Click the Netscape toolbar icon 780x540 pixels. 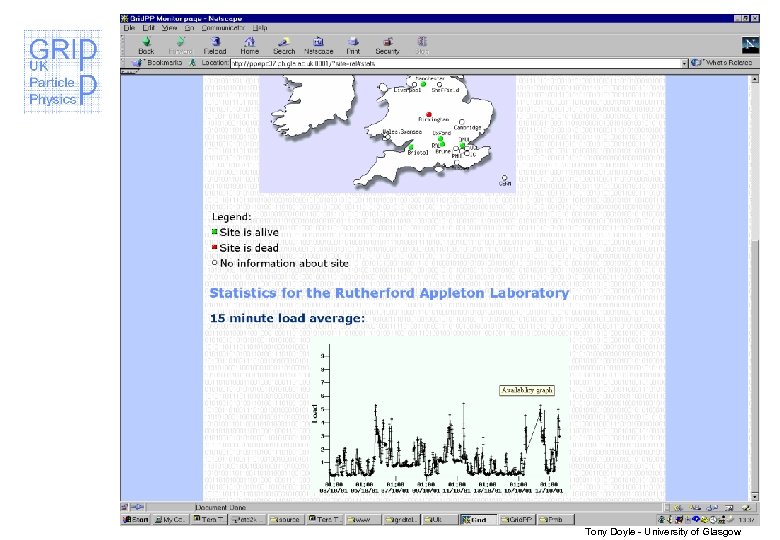pos(318,44)
